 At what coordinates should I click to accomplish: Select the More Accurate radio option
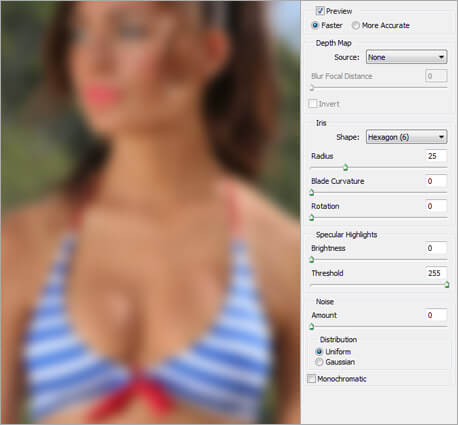point(356,25)
